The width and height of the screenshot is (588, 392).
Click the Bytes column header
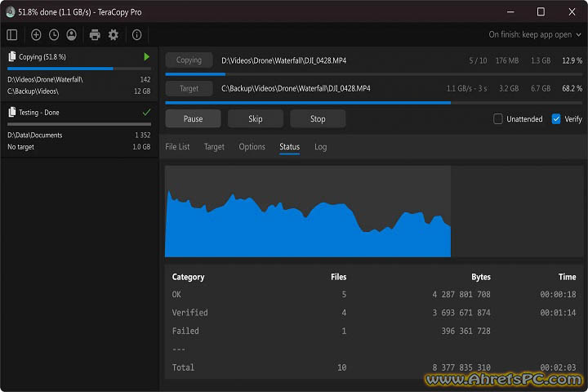(x=481, y=277)
